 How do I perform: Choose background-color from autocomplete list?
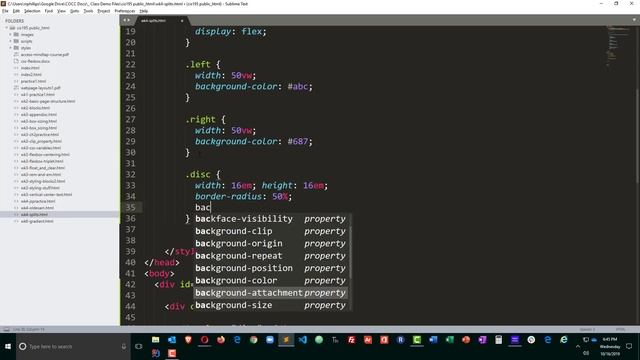coord(270,280)
